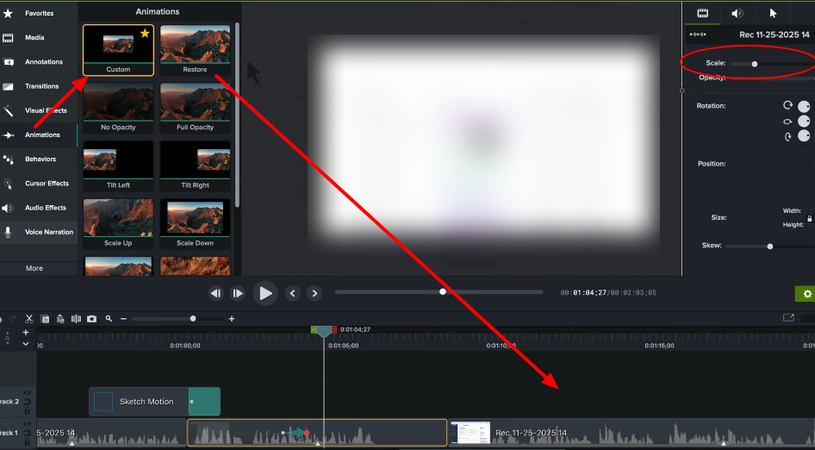The height and width of the screenshot is (450, 815).
Task: Click the Annotations callout icon
Action: pyautogui.click(x=8, y=62)
